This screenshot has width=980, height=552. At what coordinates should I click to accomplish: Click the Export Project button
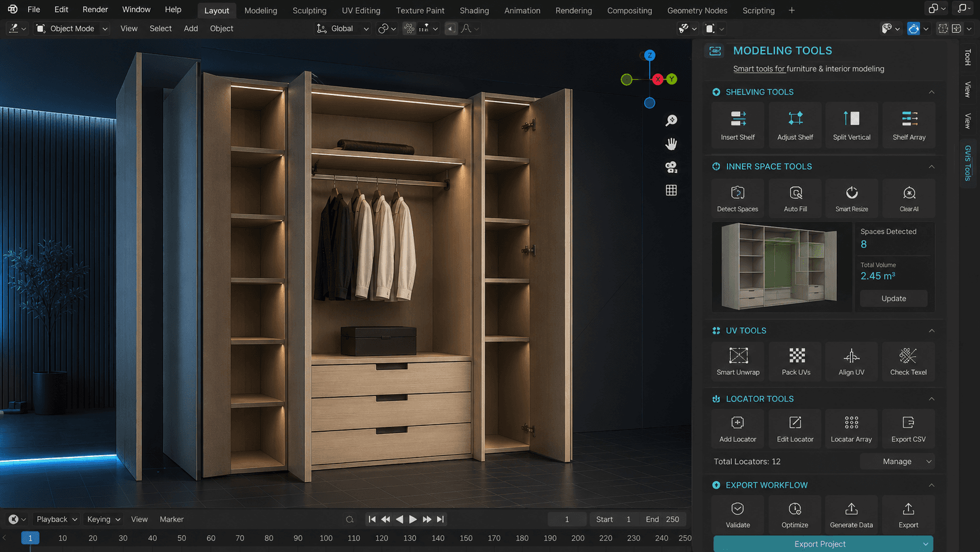pyautogui.click(x=823, y=544)
